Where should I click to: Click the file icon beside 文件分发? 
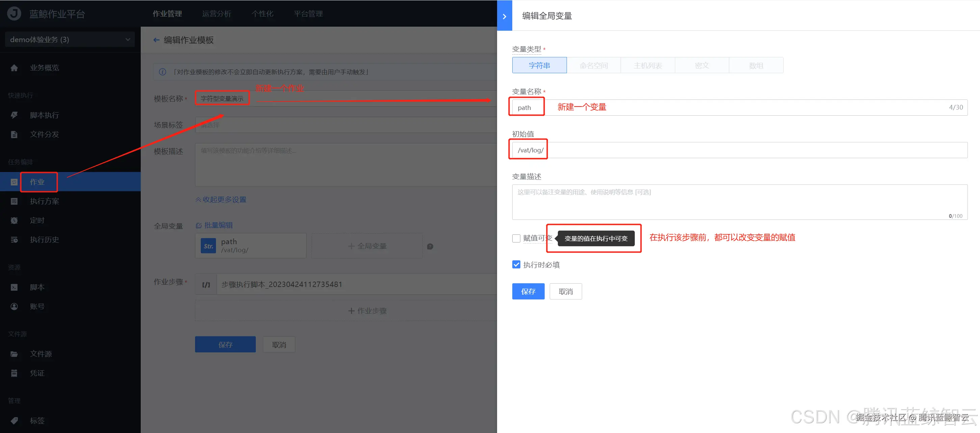14,134
